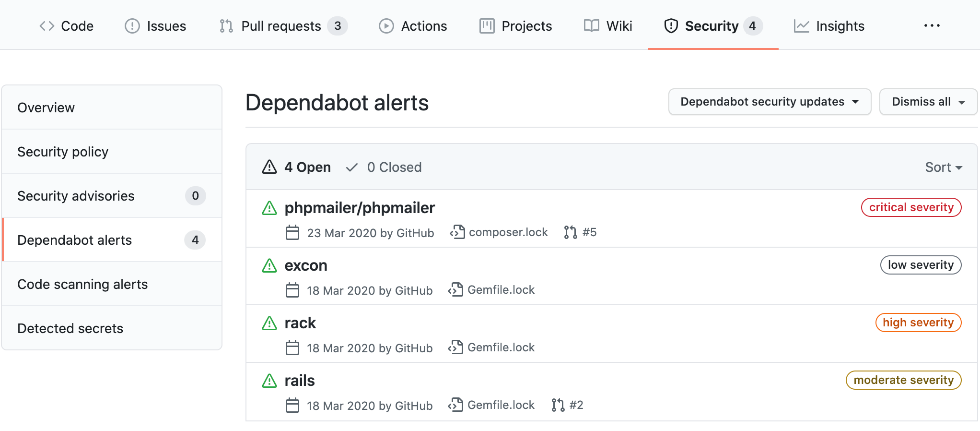Click calendar icon in phpmailer row

(292, 233)
